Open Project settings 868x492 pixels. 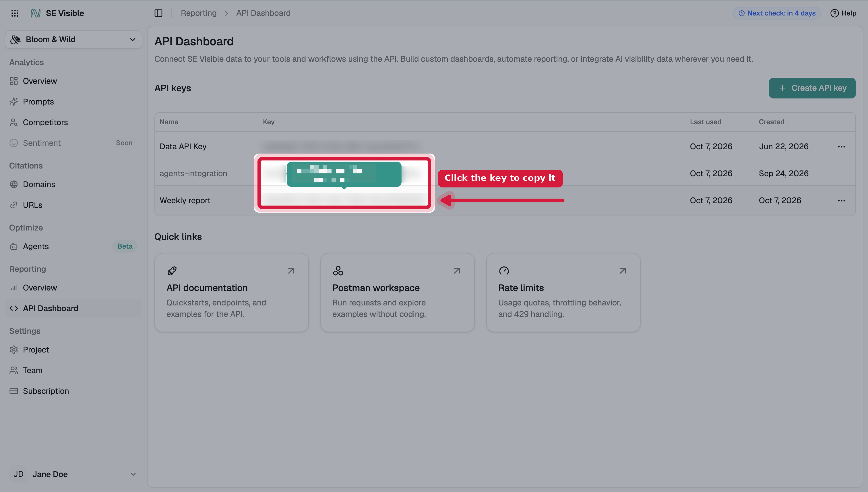[x=73, y=350]
